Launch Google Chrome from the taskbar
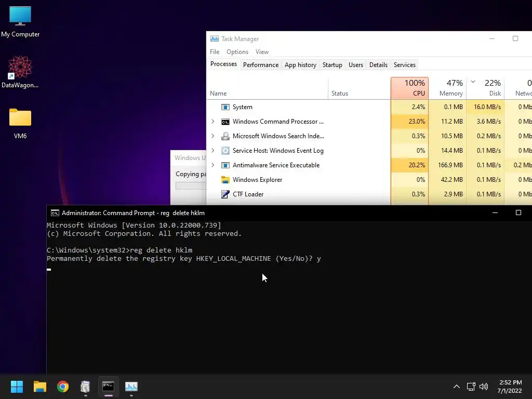This screenshot has height=399, width=532. (63, 387)
